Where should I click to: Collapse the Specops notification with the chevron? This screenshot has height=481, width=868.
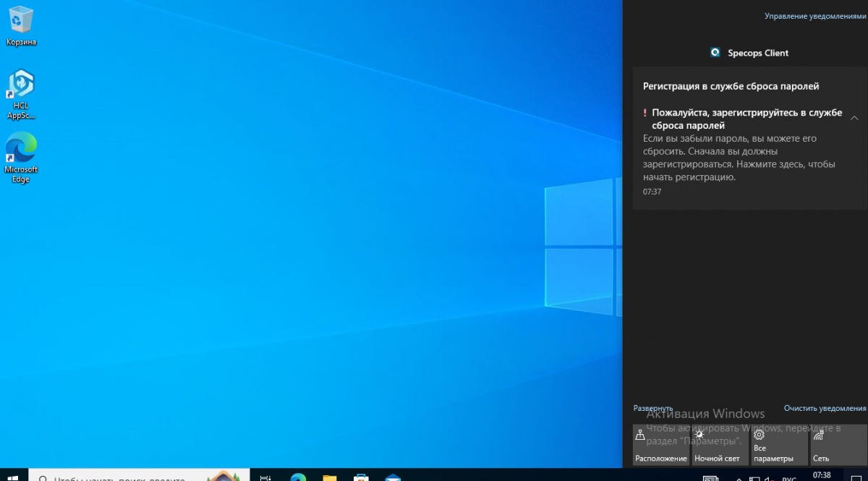pyautogui.click(x=854, y=118)
